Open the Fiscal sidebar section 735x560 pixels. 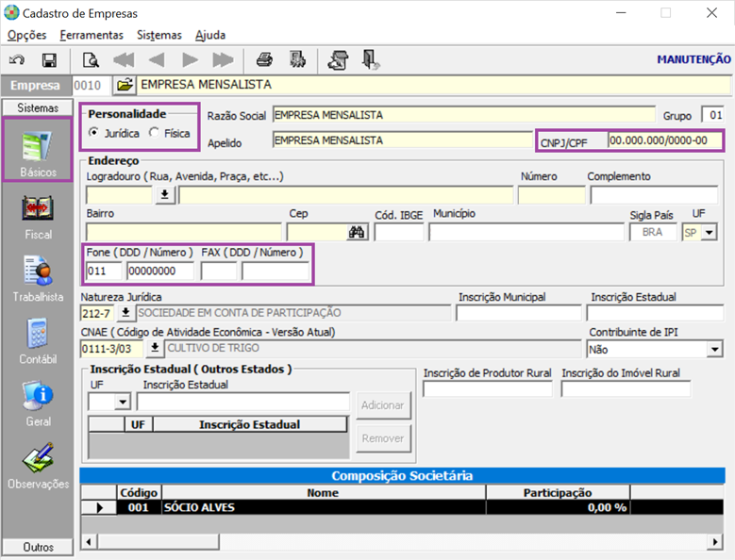point(38,218)
